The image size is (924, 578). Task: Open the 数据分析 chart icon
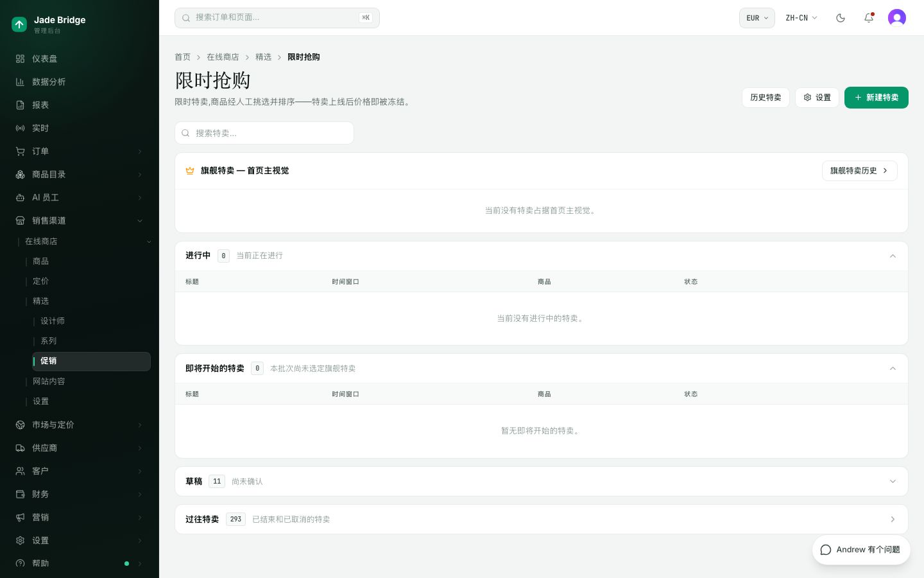pyautogui.click(x=20, y=82)
